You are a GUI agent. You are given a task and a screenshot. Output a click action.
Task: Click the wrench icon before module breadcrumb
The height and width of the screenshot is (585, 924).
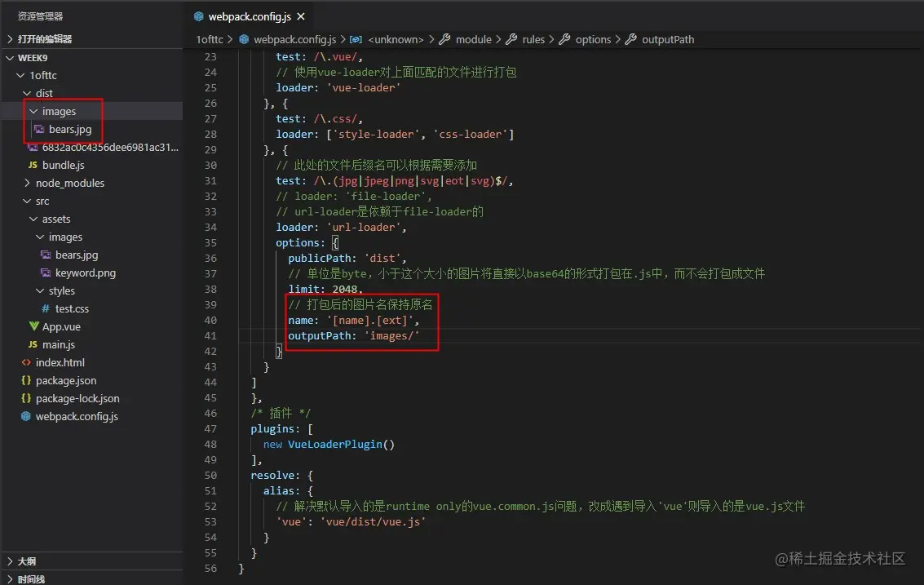click(x=445, y=39)
